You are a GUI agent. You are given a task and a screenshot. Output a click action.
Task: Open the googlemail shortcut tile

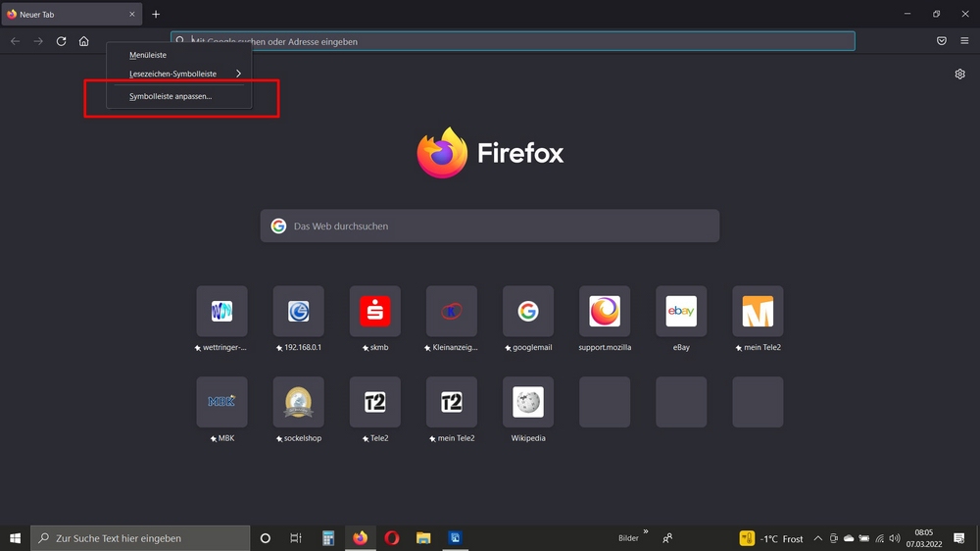click(x=528, y=312)
